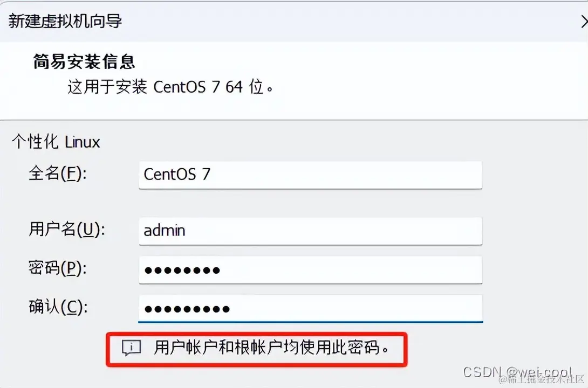Click the 用户名(U): label

(x=67, y=230)
